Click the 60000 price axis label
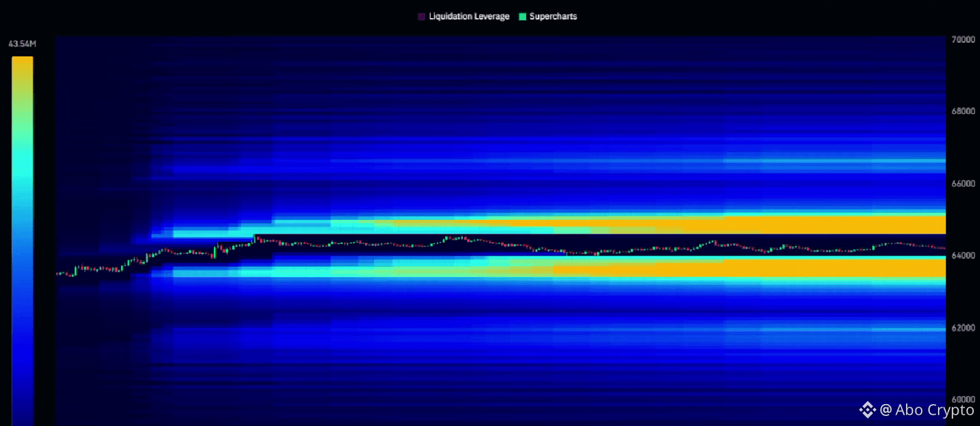The height and width of the screenshot is (426, 980). (x=962, y=399)
